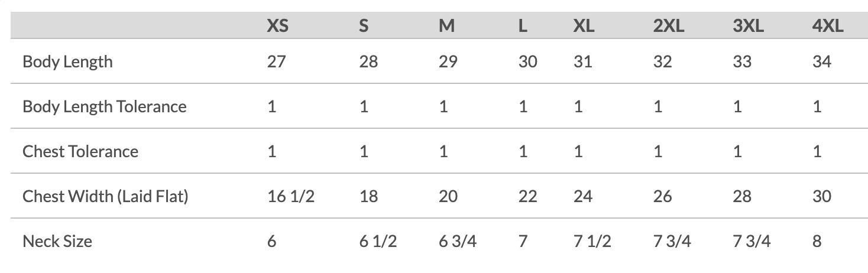Click the neck size value 6 1/2
The height and width of the screenshot is (273, 868).
click(x=378, y=241)
